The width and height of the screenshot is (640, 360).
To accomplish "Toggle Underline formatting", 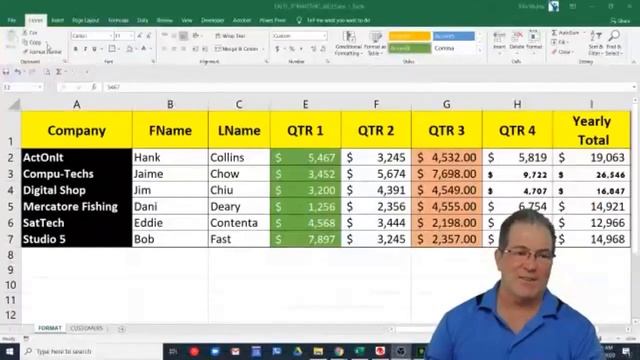I will [x=94, y=49].
